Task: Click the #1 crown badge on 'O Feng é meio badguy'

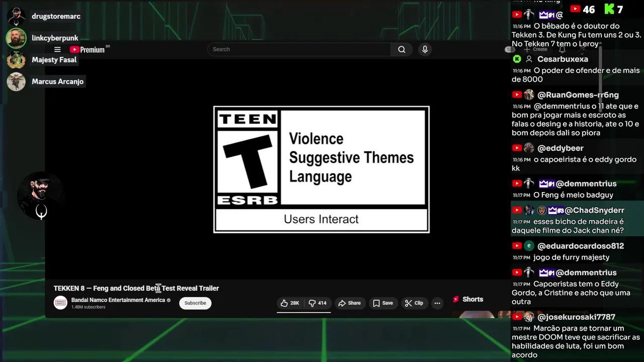Action: pos(547,184)
